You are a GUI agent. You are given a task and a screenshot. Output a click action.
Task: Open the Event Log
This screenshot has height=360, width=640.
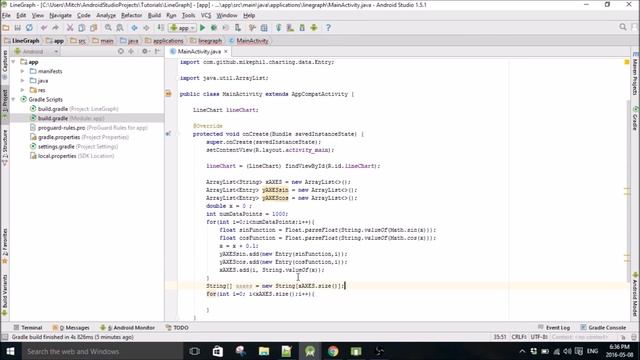pyautogui.click(x=554, y=328)
